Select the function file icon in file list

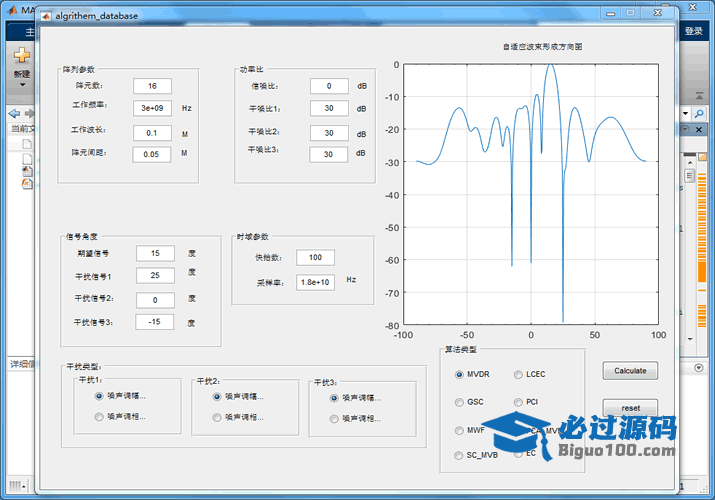point(27,183)
